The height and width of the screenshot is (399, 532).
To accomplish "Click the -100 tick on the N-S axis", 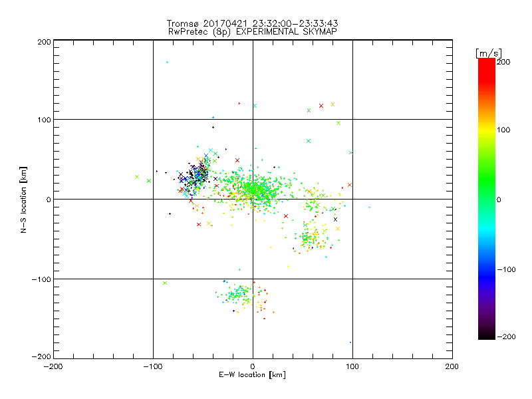I will (41, 279).
